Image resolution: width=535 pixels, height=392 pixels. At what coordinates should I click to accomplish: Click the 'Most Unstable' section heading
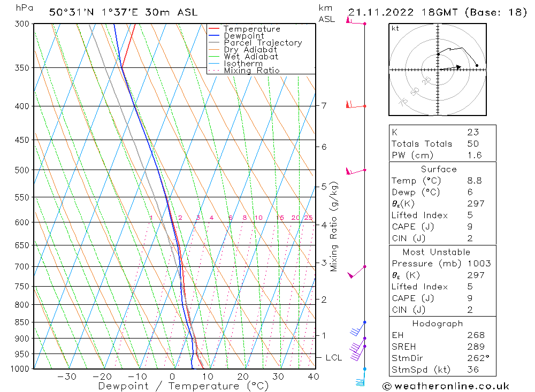(x=437, y=252)
